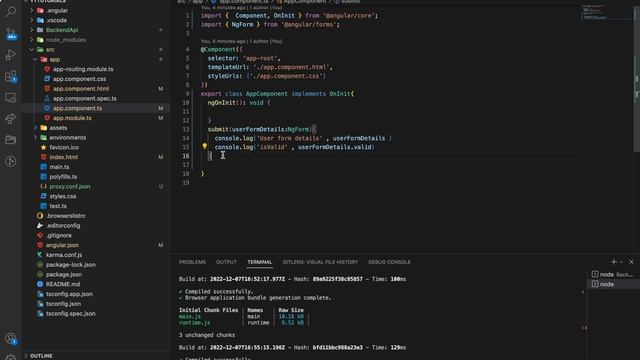
Task: Open the new terminal launch profile dropdown
Action: (x=621, y=262)
